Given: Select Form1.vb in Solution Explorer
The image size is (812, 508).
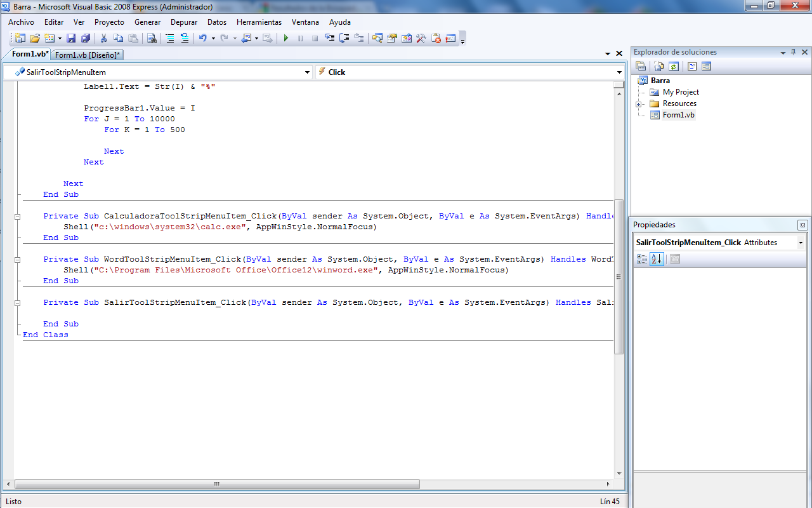Looking at the screenshot, I should [x=678, y=115].
